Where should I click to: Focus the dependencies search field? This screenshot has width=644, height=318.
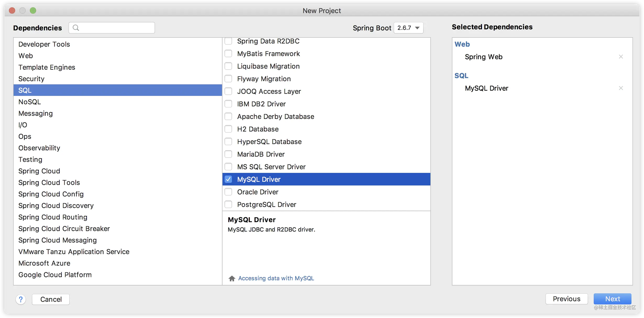112,28
